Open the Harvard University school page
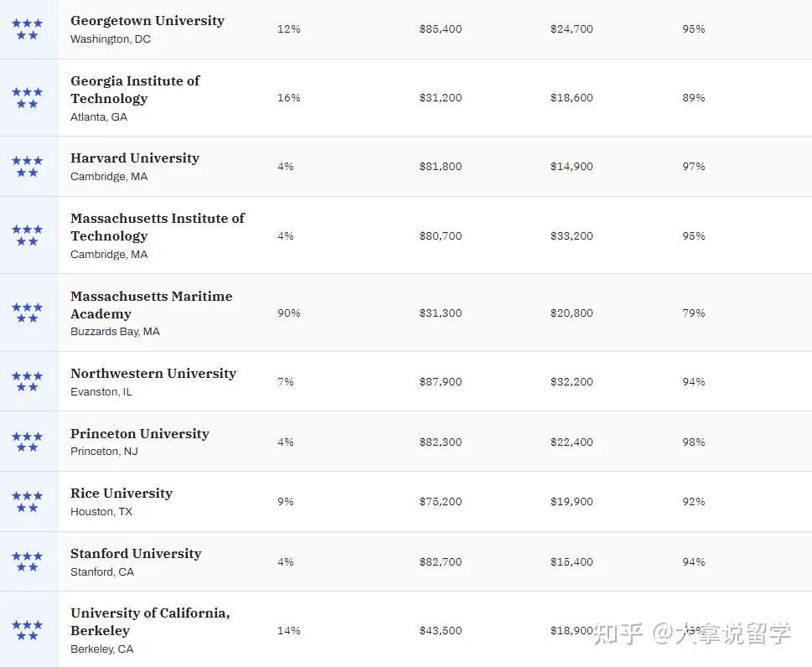812x667 pixels. [135, 158]
